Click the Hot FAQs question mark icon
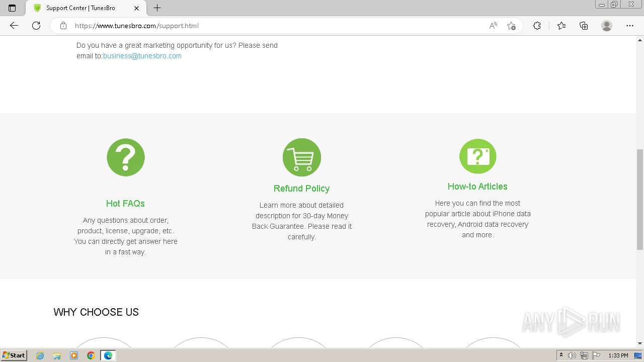The height and width of the screenshot is (362, 644). coord(126,157)
